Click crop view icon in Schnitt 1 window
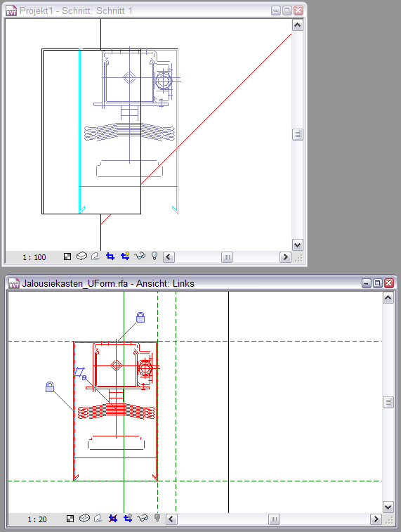401x532 pixels. 110,257
